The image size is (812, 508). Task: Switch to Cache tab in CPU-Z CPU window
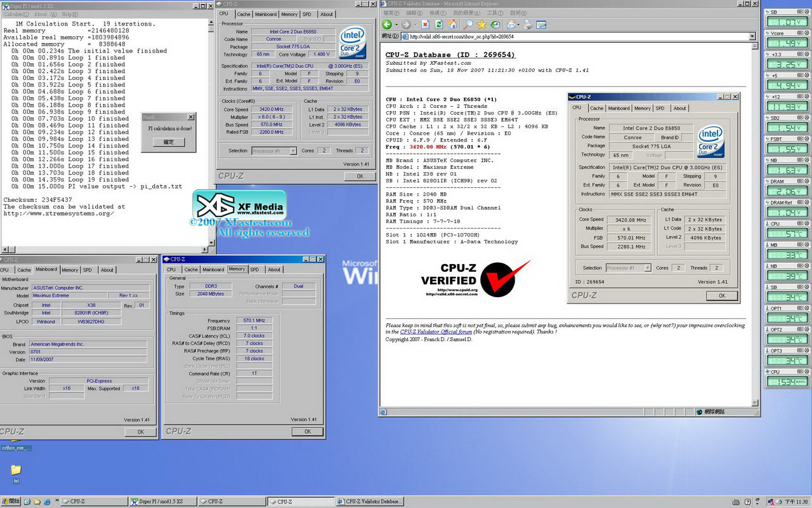(x=244, y=14)
